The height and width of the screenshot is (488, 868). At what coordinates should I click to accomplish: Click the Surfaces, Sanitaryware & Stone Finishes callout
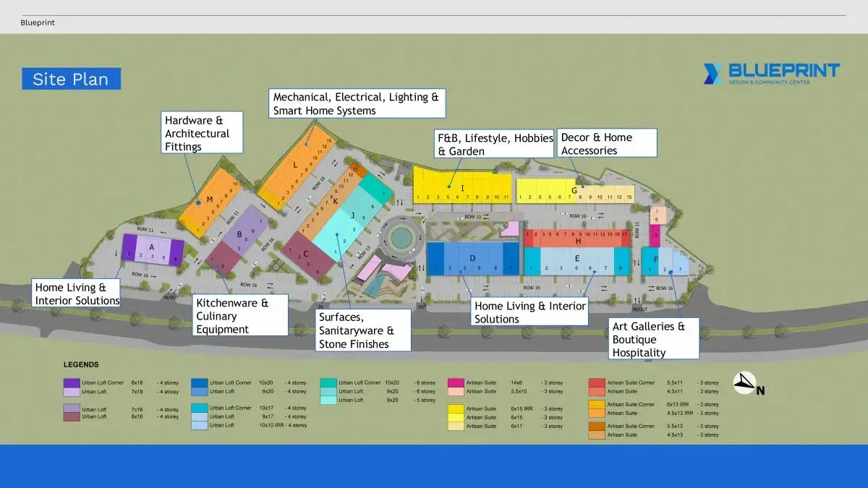[362, 330]
